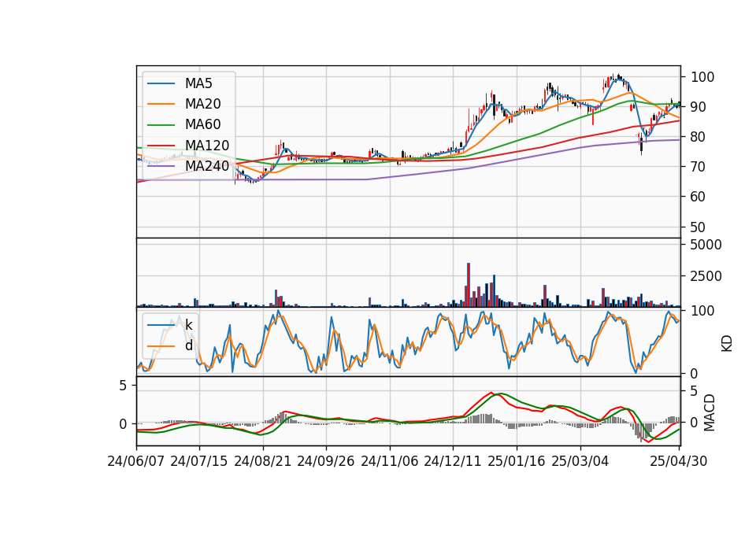The width and height of the screenshot is (756, 543).
Task: Click the 25/04/30 date axis label
Action: coord(678,461)
